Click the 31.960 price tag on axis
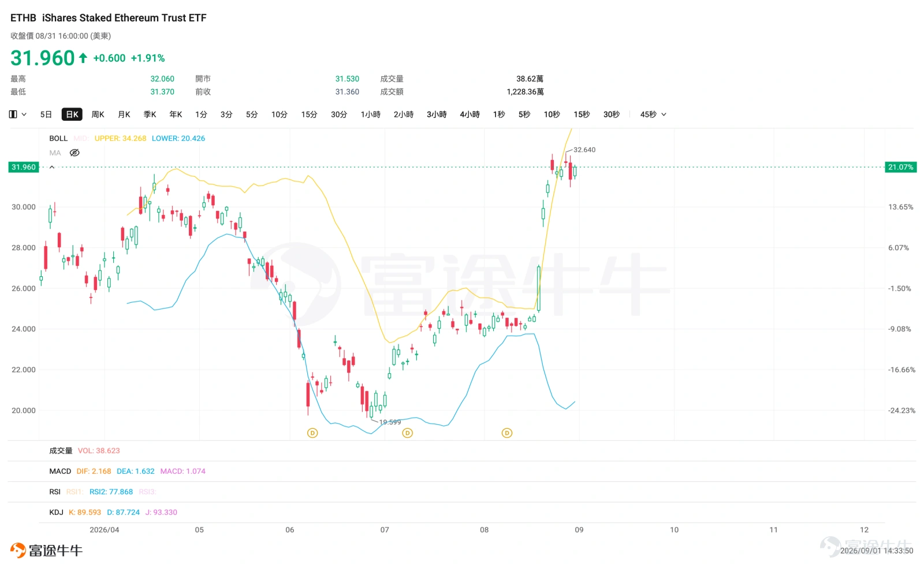Viewport: 924px width, 568px height. point(24,167)
